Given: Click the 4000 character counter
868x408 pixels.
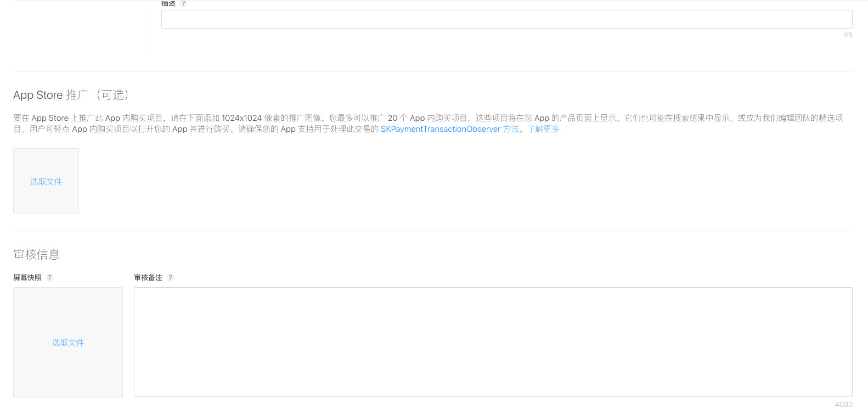Looking at the screenshot, I should click(843, 404).
